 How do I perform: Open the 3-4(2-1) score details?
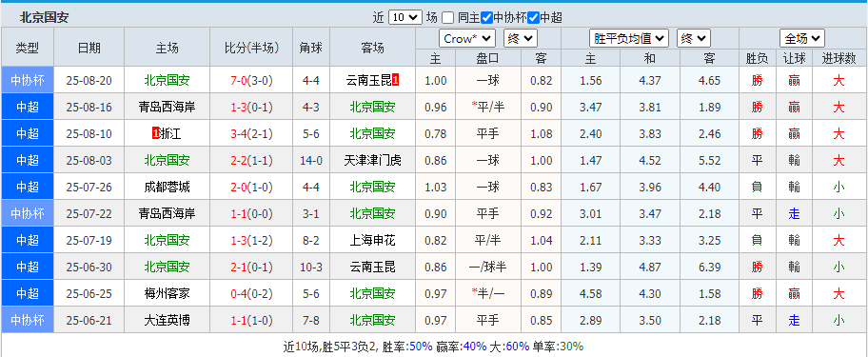click(x=251, y=134)
